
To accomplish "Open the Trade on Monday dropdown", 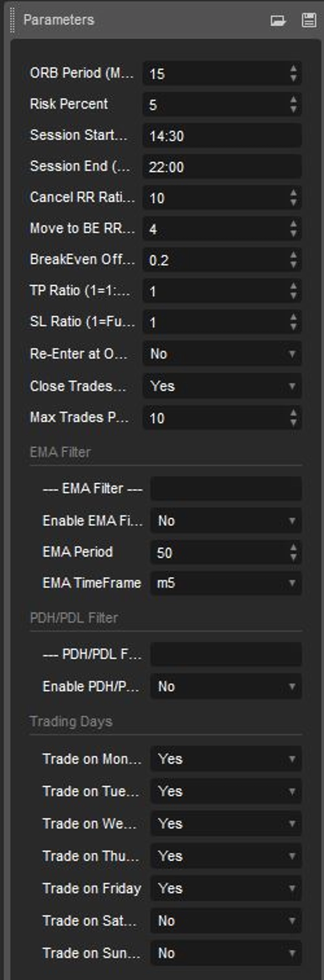I will 225,759.
